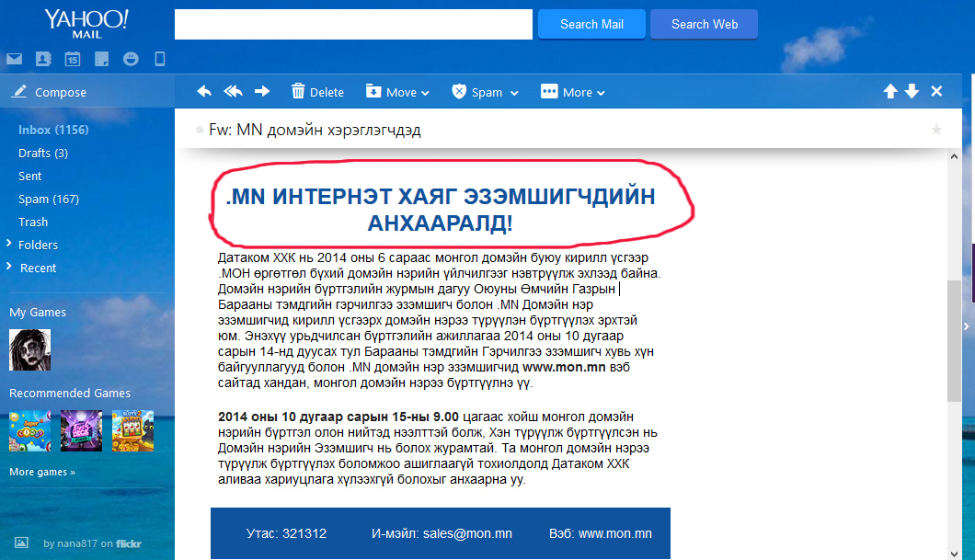
Task: Click the Forward arrow icon
Action: pos(262,92)
